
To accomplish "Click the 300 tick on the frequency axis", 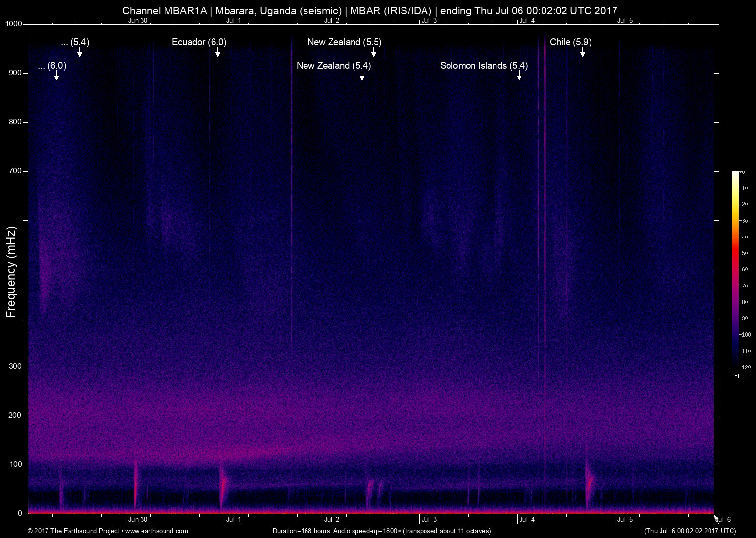I will click(x=16, y=367).
